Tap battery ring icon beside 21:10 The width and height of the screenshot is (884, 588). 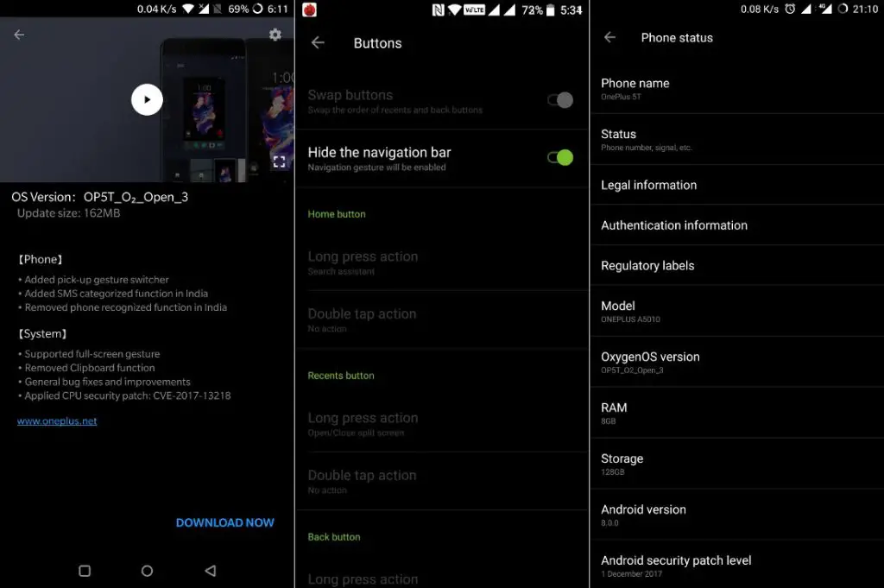(843, 9)
